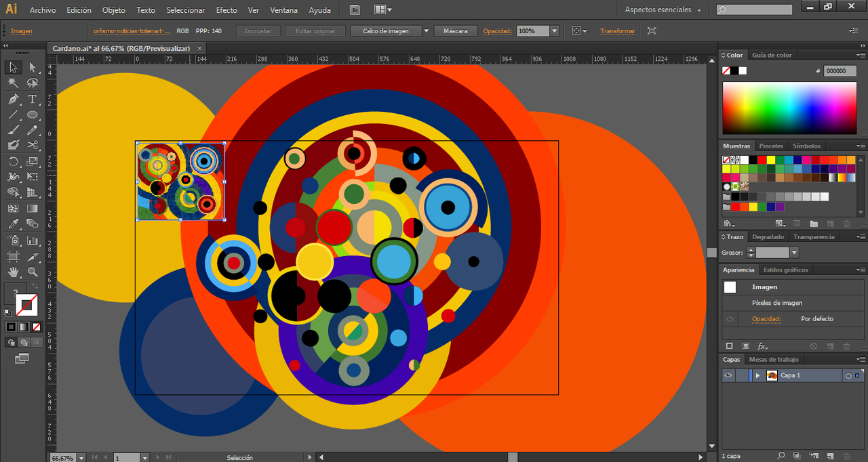Select the Type tool
Image resolution: width=868 pixels, height=462 pixels.
(x=32, y=99)
